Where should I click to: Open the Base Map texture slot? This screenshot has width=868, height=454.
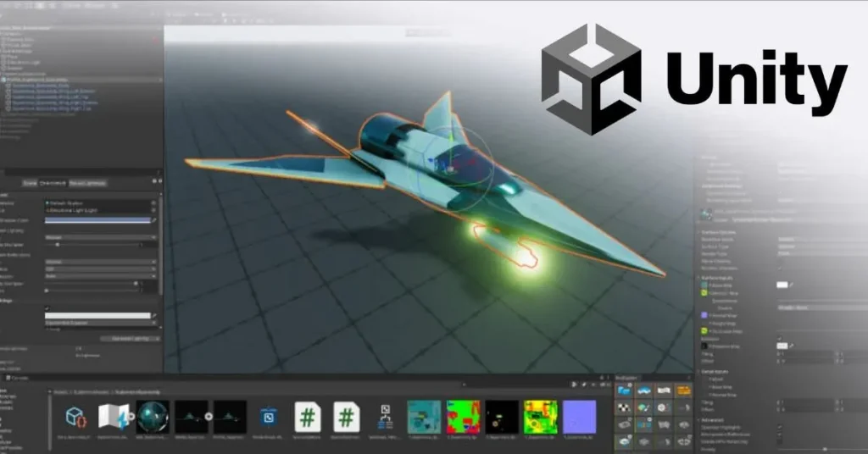tap(704, 285)
